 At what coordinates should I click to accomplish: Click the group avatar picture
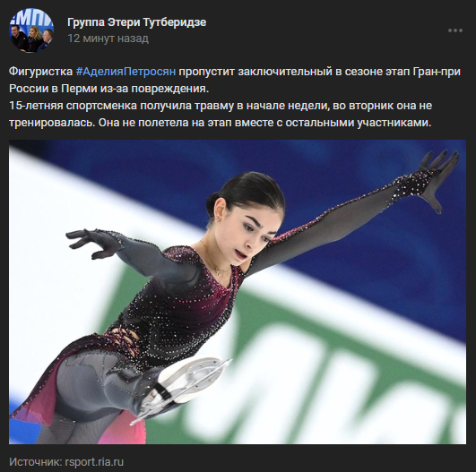tap(31, 30)
